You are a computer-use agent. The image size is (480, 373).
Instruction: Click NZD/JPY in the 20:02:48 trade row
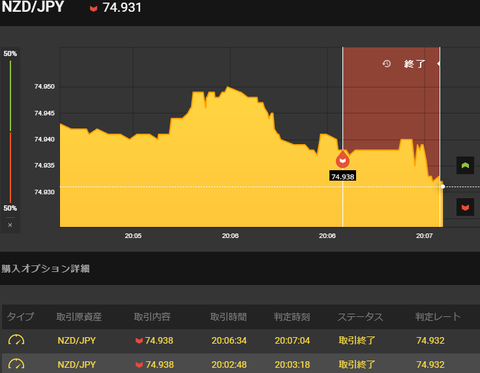point(77,365)
